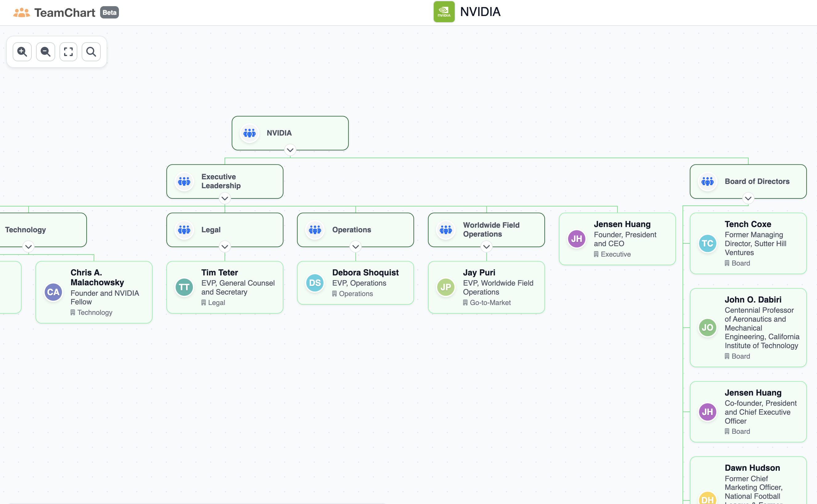Click the TeamChart brand name link
This screenshot has height=504, width=817.
click(x=65, y=13)
